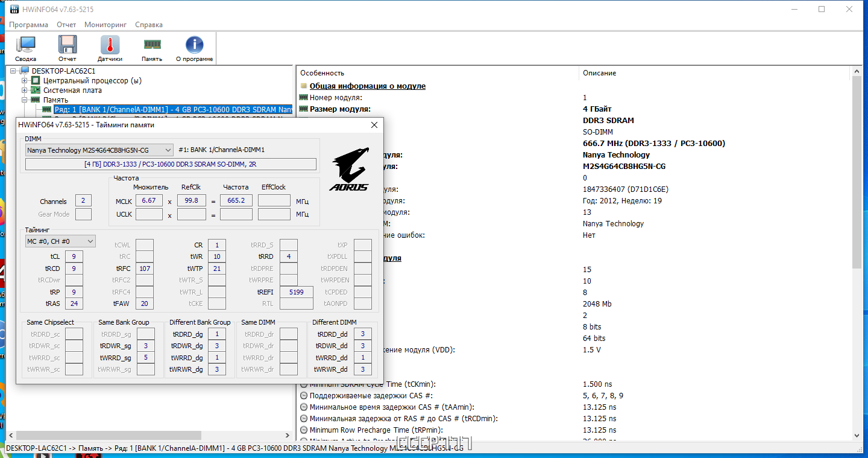The image size is (868, 458).
Task: Expand the Системная плата tree node
Action: click(x=25, y=90)
